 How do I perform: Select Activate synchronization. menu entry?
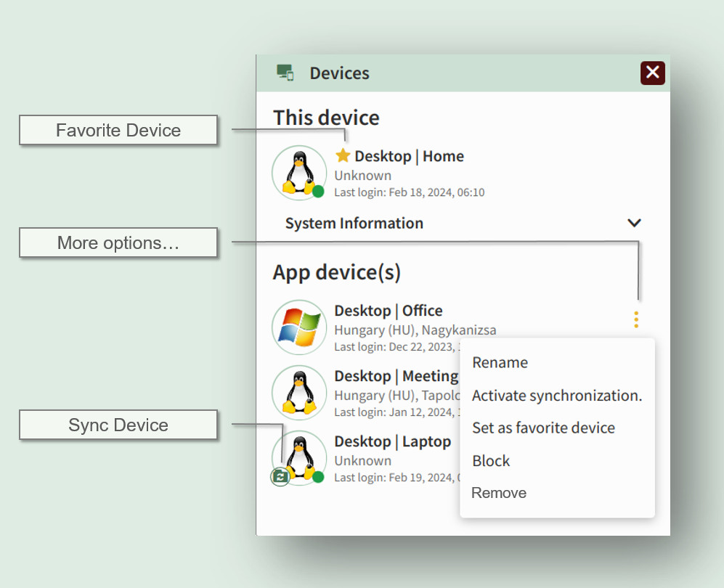coord(557,396)
